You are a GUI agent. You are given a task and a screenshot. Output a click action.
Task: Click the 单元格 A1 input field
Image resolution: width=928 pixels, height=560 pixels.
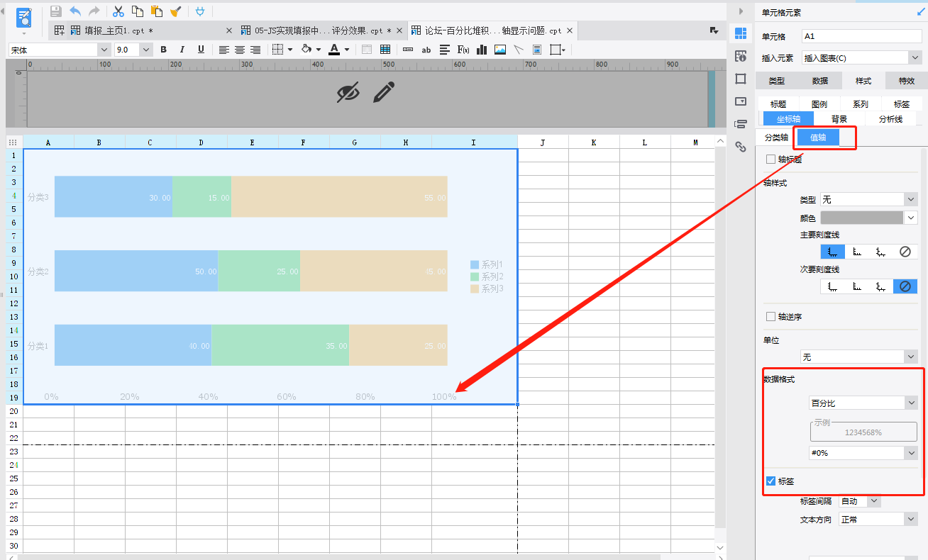tap(861, 35)
